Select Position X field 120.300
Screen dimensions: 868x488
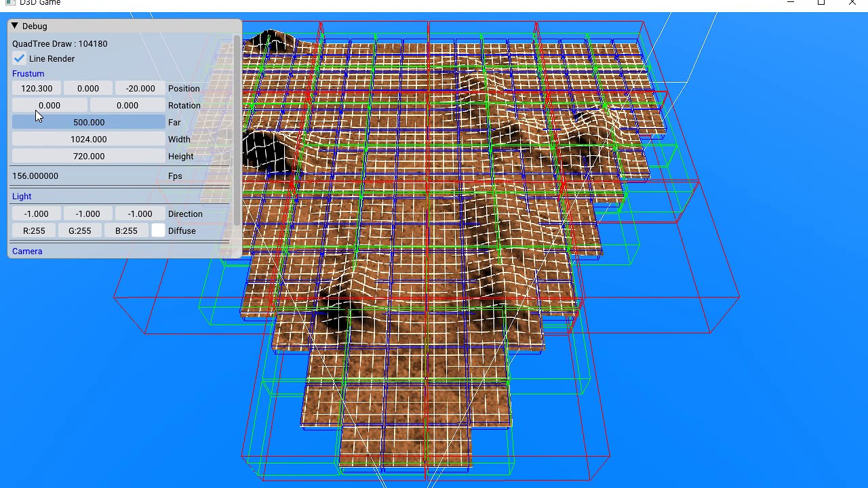click(x=37, y=89)
